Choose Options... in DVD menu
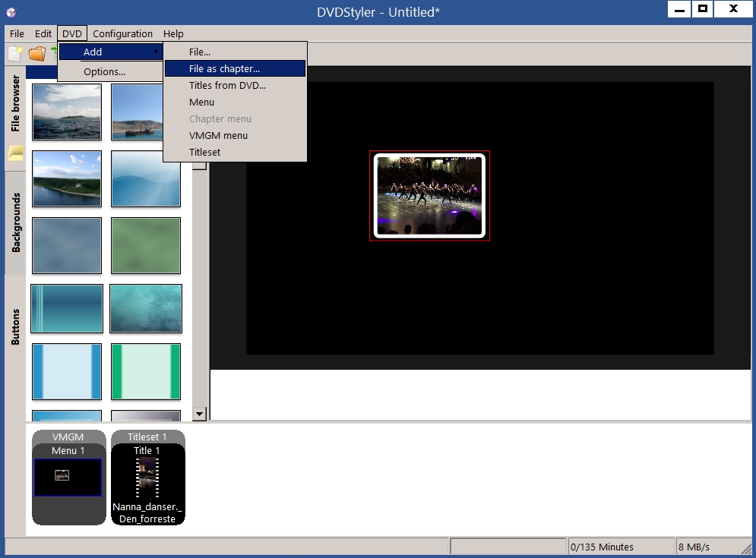This screenshot has height=558, width=756. point(110,72)
